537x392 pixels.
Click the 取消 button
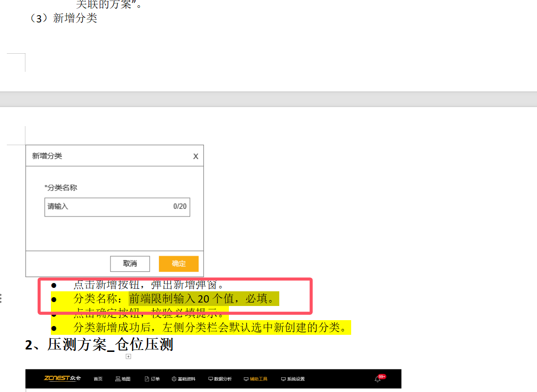(130, 263)
